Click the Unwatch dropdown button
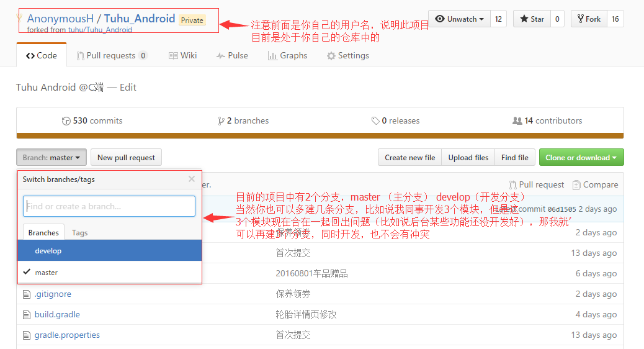Screen dimensions: 644x349 pos(460,19)
